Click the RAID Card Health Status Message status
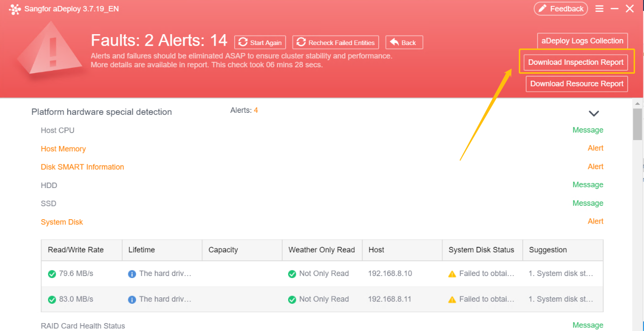644x331 pixels. click(588, 325)
